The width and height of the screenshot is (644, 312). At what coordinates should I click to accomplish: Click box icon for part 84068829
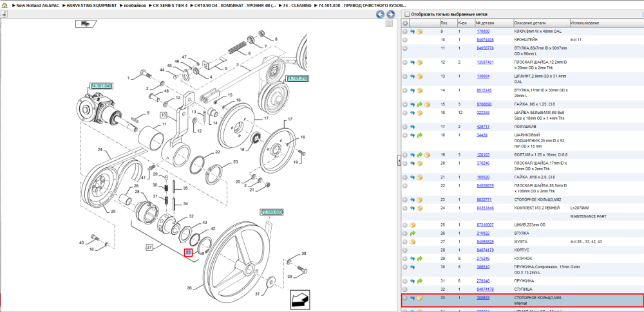pos(412,242)
